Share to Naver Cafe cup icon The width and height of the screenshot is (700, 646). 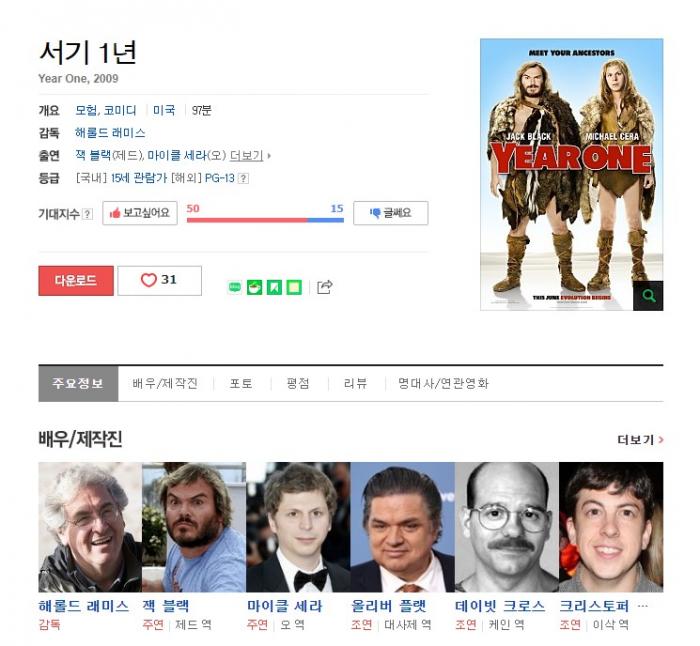click(x=254, y=287)
